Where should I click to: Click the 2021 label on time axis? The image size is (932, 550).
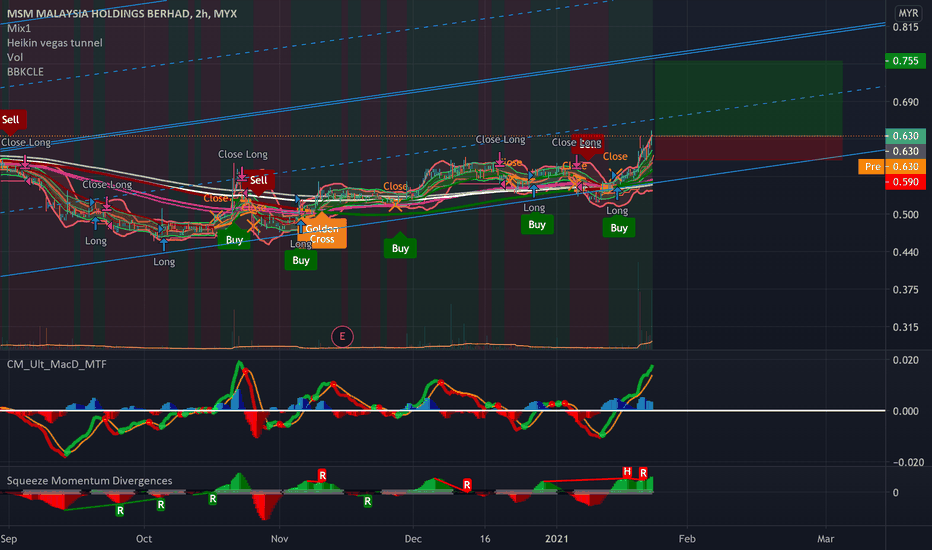[x=557, y=539]
